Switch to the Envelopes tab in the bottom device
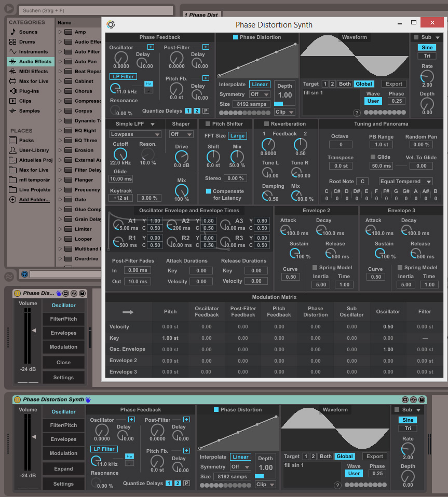The height and width of the screenshot is (497, 448). point(63,439)
